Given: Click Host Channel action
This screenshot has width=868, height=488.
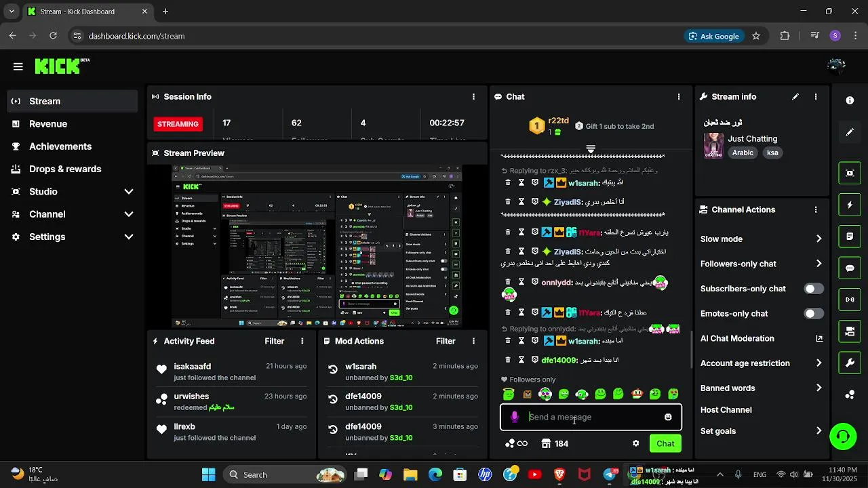Looking at the screenshot, I should 726,410.
